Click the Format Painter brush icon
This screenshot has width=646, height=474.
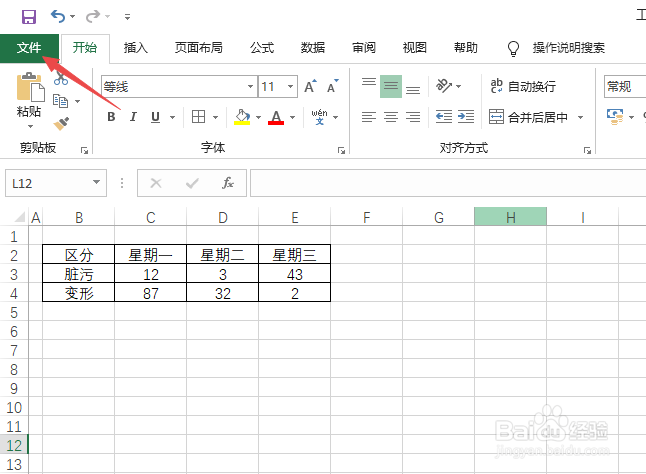pos(61,123)
